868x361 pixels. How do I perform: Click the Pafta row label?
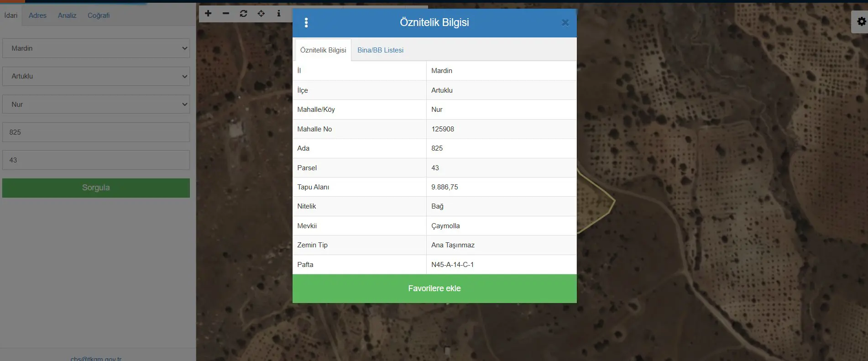tap(305, 265)
